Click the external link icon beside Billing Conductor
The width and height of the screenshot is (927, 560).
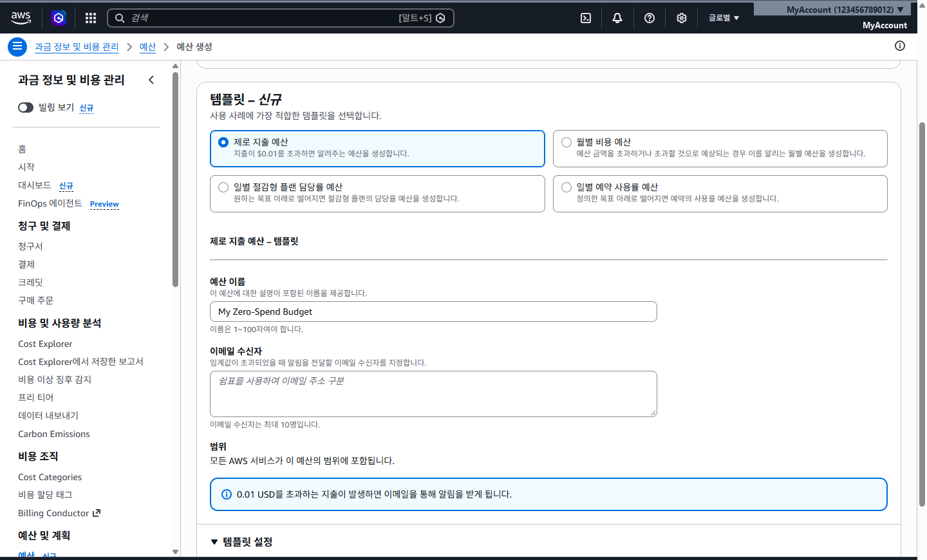click(97, 513)
